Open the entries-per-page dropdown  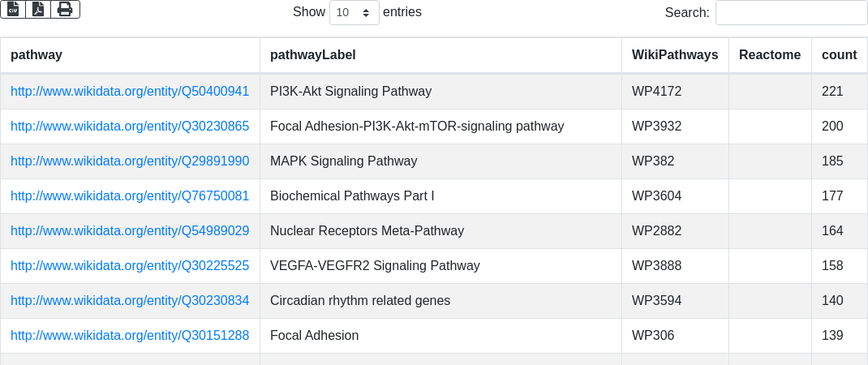click(x=354, y=13)
